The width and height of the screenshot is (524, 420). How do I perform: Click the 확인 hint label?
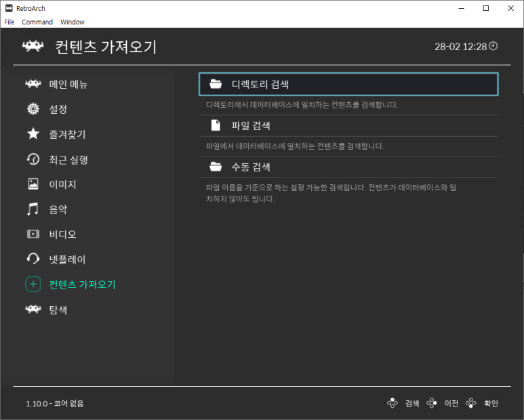491,403
